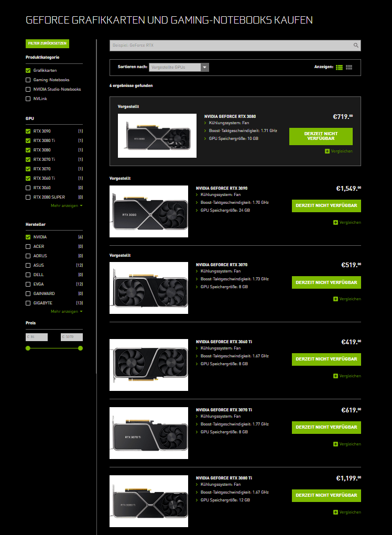
Task: Select GIGABYTE manufacturer checkbox
Action: 28,303
